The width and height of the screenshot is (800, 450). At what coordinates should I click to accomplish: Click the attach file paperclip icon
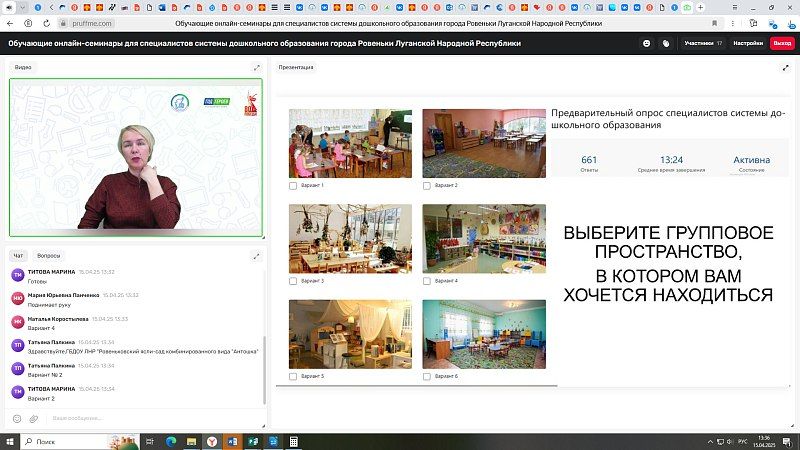(x=33, y=418)
